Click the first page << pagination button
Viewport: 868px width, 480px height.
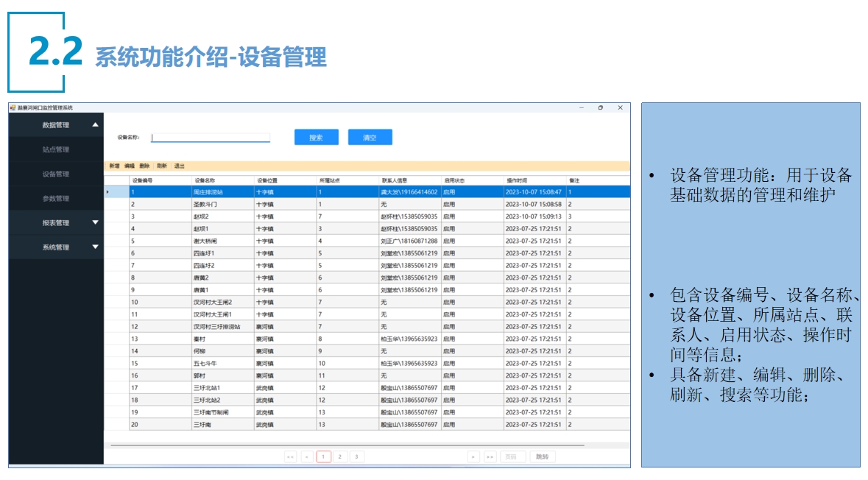291,456
